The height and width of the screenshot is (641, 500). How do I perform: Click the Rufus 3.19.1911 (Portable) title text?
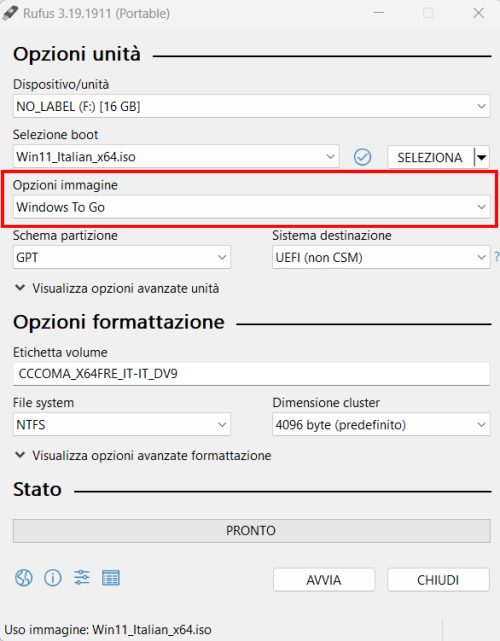coord(96,13)
